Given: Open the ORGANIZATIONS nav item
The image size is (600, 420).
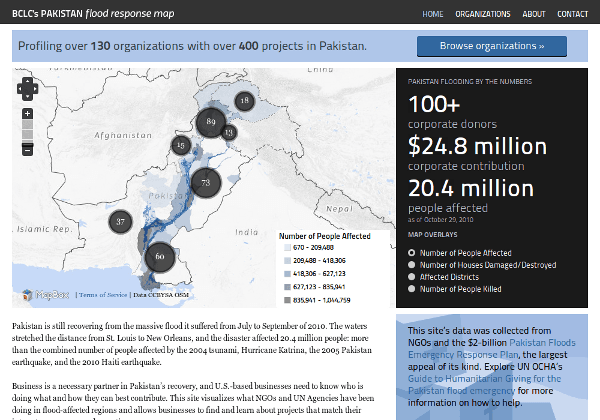Looking at the screenshot, I should tap(483, 14).
